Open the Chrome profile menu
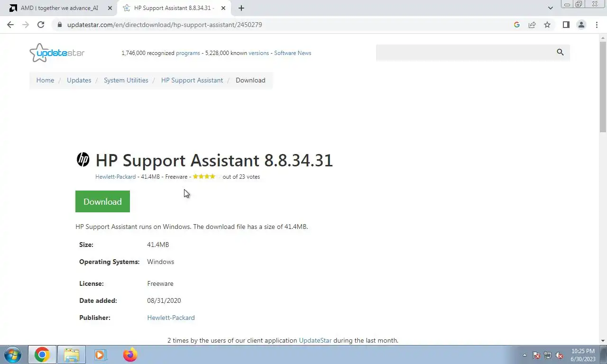This screenshot has width=607, height=364. [581, 25]
